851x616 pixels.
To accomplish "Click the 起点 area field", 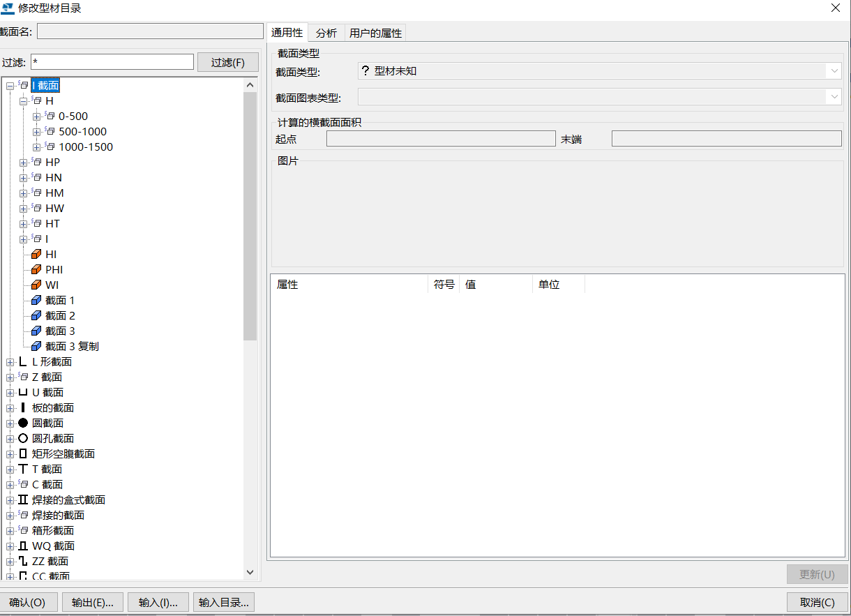I will [441, 139].
